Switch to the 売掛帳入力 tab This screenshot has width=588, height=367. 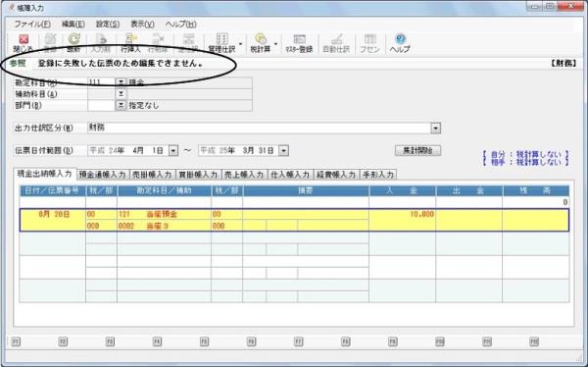click(x=152, y=175)
